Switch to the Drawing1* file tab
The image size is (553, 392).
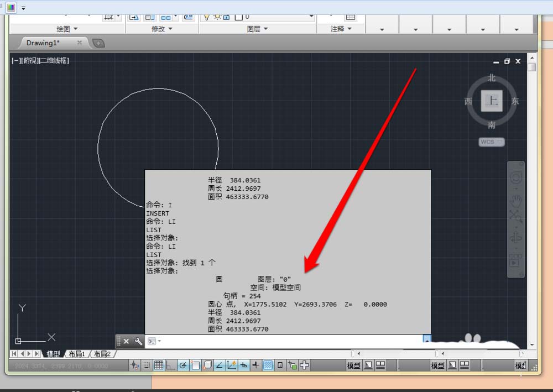pos(43,43)
